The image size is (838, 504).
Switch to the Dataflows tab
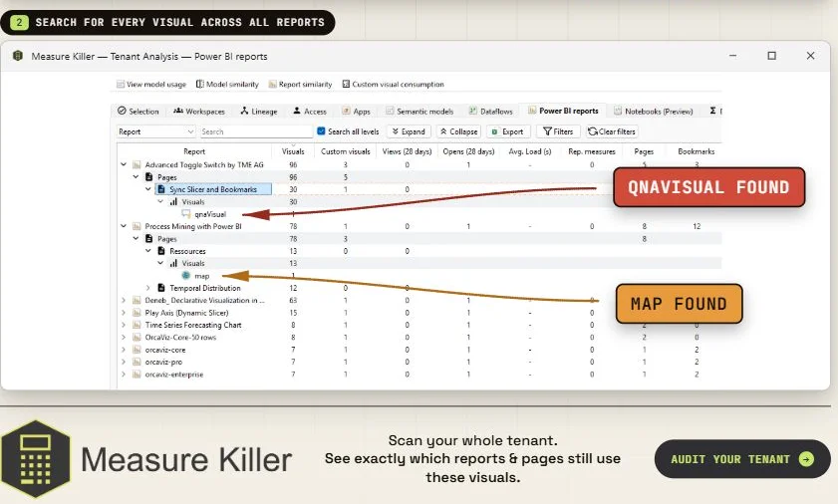pos(490,112)
